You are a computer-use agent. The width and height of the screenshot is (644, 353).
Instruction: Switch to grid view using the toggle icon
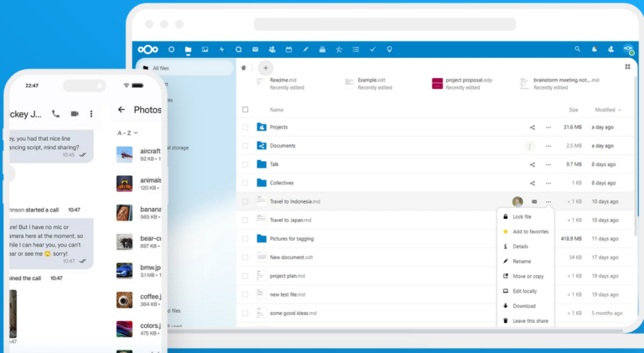click(x=627, y=66)
